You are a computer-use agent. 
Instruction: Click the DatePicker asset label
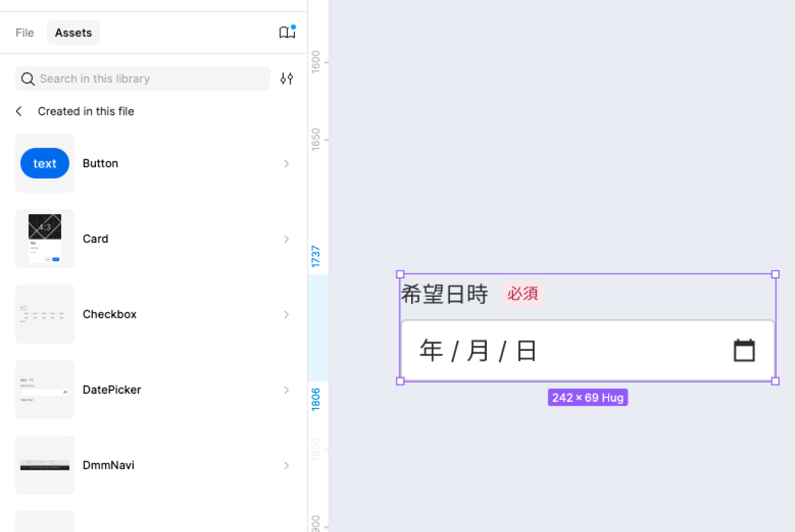112,390
